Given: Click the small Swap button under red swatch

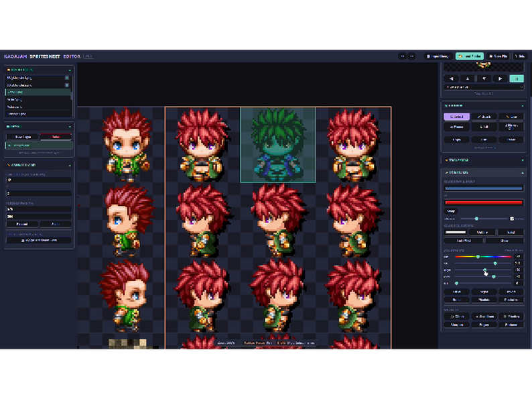Looking at the screenshot, I should pyautogui.click(x=451, y=211).
